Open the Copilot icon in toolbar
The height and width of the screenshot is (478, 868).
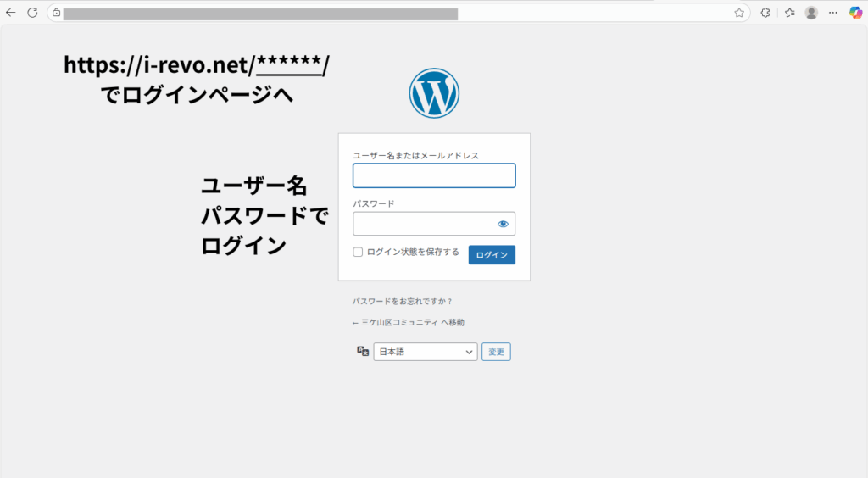(856, 13)
